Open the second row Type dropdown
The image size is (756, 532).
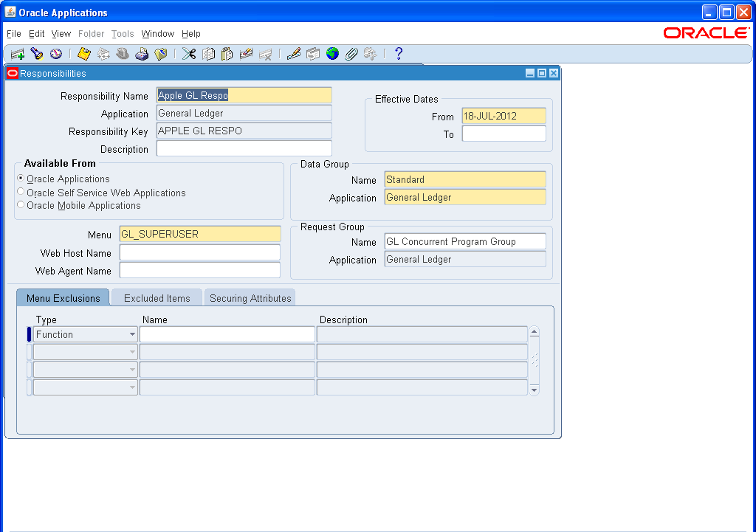[132, 352]
